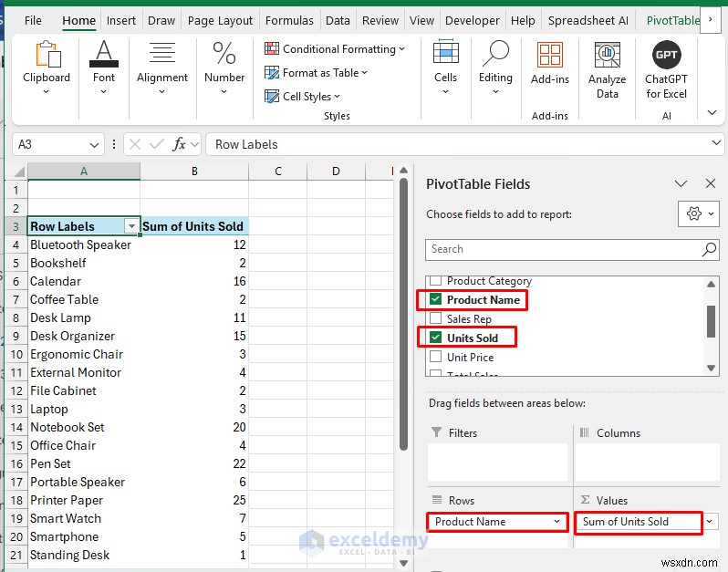The width and height of the screenshot is (728, 572).
Task: Click the field list scrollbar thumb
Action: [711, 321]
